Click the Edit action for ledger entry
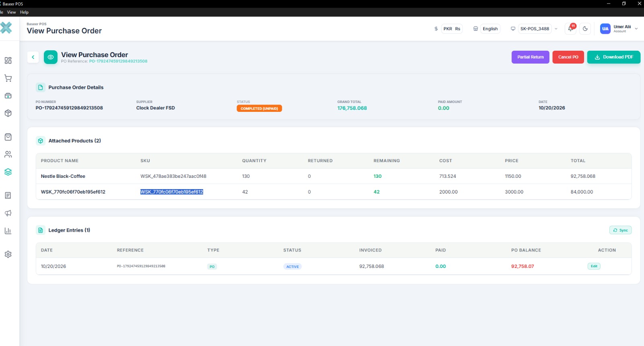Image resolution: width=644 pixels, height=346 pixels. tap(594, 266)
